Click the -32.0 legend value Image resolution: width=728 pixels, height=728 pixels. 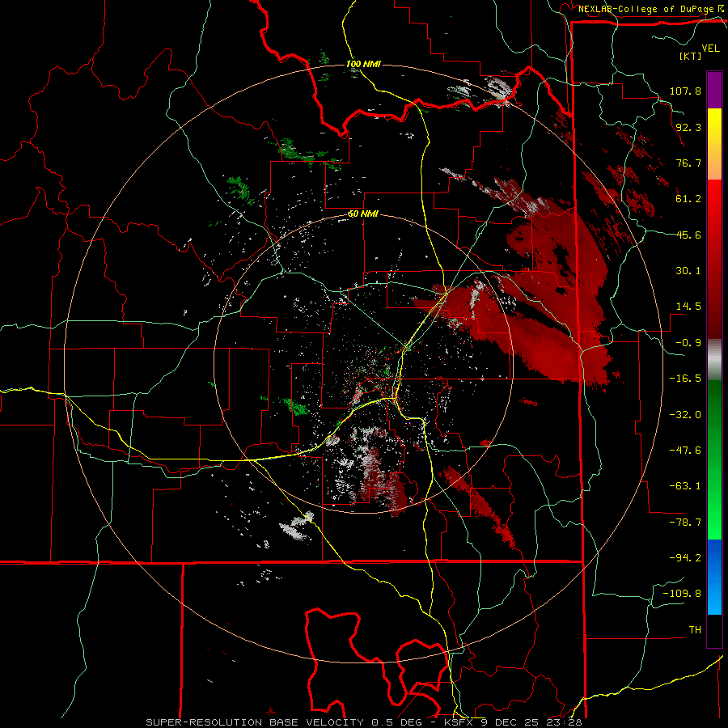685,415
